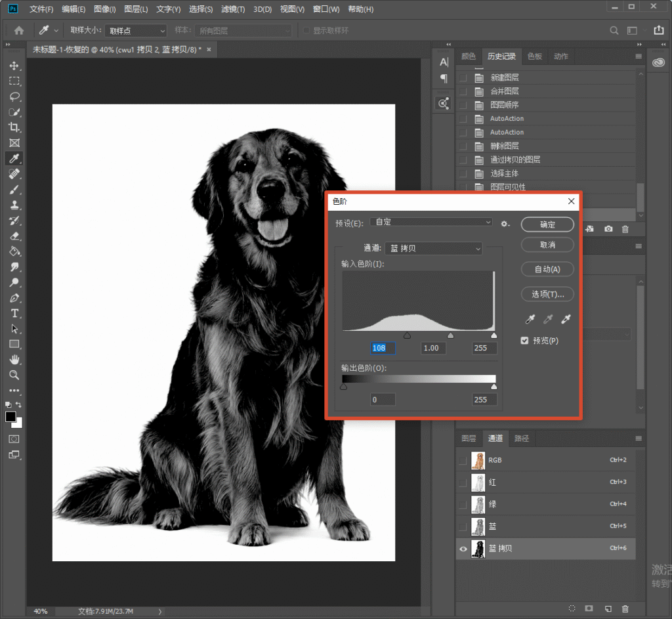
Task: Click the 取消 button in Levels
Action: [547, 245]
